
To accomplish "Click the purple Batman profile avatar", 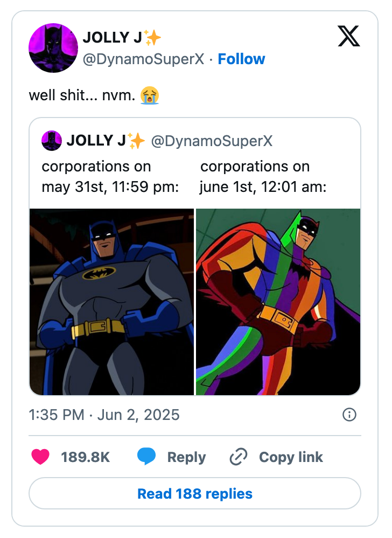I will (x=53, y=48).
